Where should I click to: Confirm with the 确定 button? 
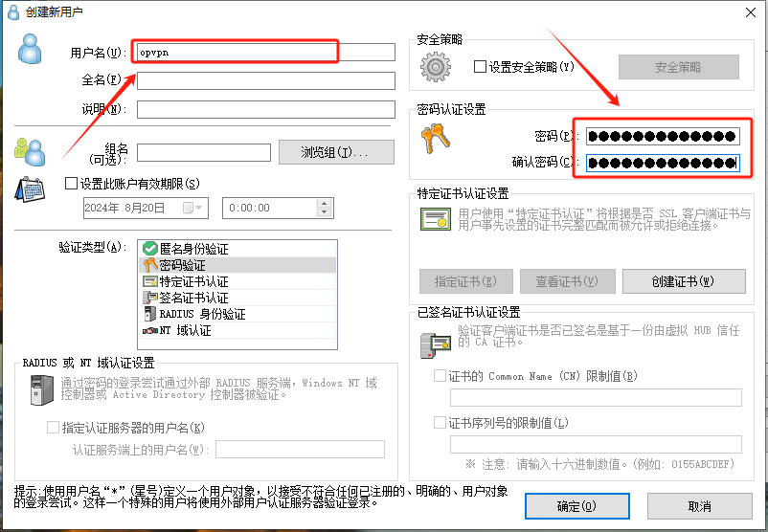coord(576,505)
